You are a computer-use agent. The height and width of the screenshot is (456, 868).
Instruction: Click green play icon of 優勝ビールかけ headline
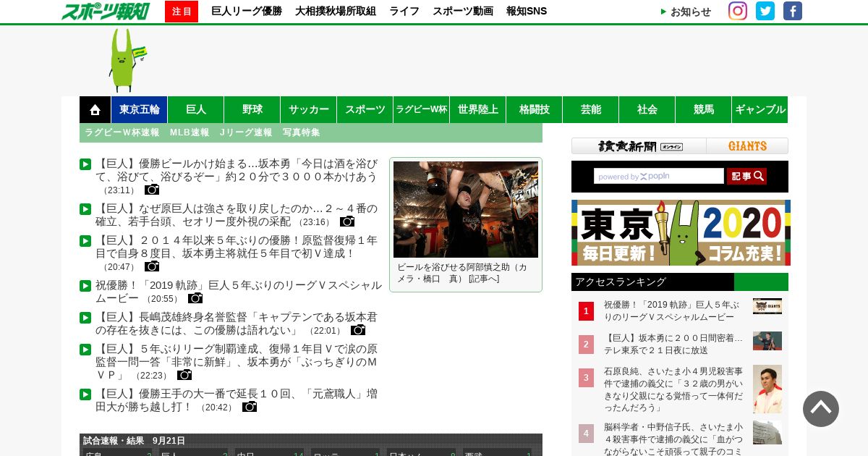[85, 164]
